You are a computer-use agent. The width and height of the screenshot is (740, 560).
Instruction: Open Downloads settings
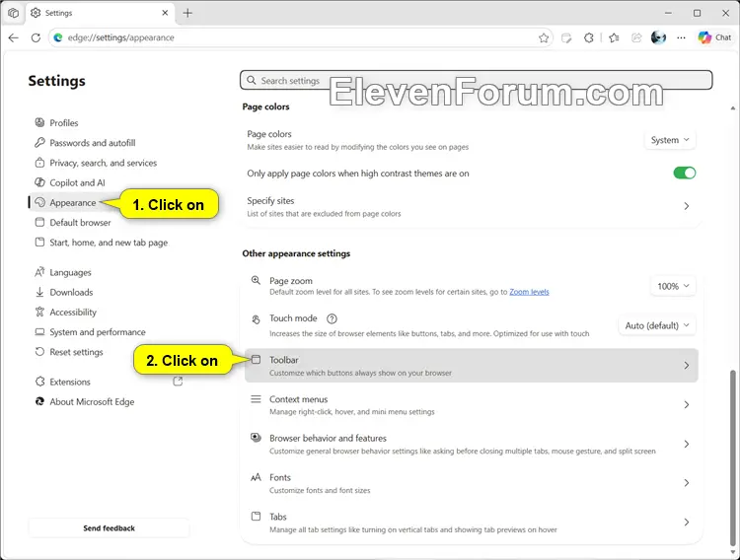pos(71,292)
